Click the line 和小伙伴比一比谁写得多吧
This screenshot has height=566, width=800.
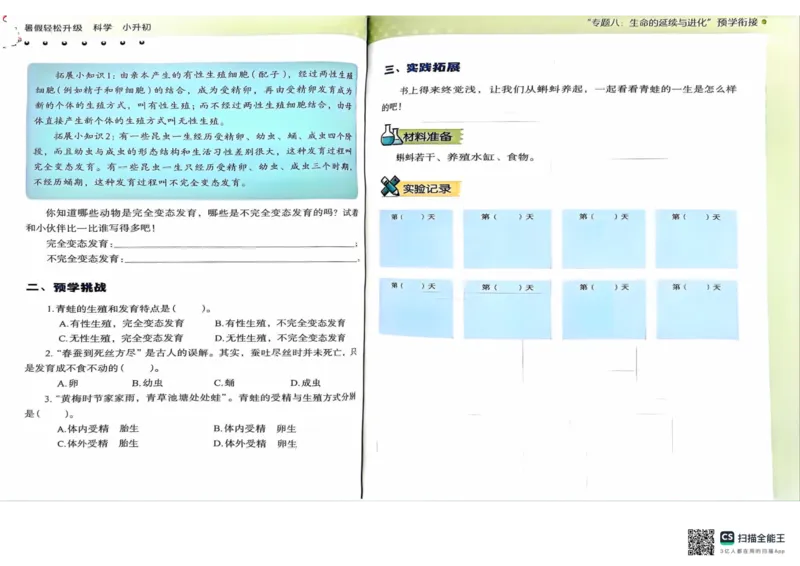[91, 228]
